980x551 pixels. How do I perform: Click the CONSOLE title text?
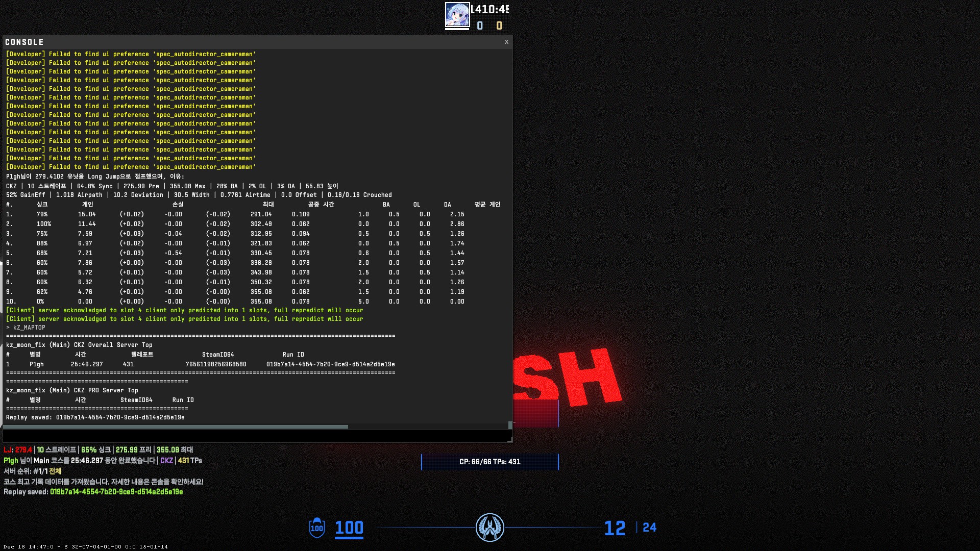[24, 42]
